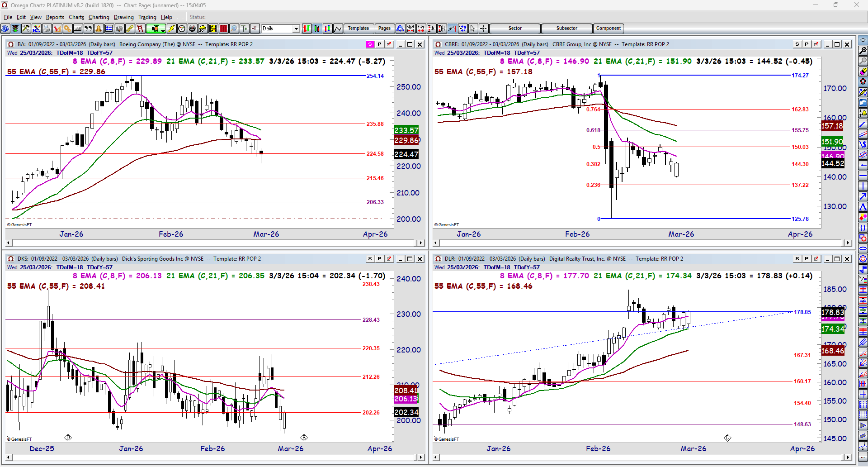Open the File menu
The width and height of the screenshot is (868, 467).
click(8, 17)
